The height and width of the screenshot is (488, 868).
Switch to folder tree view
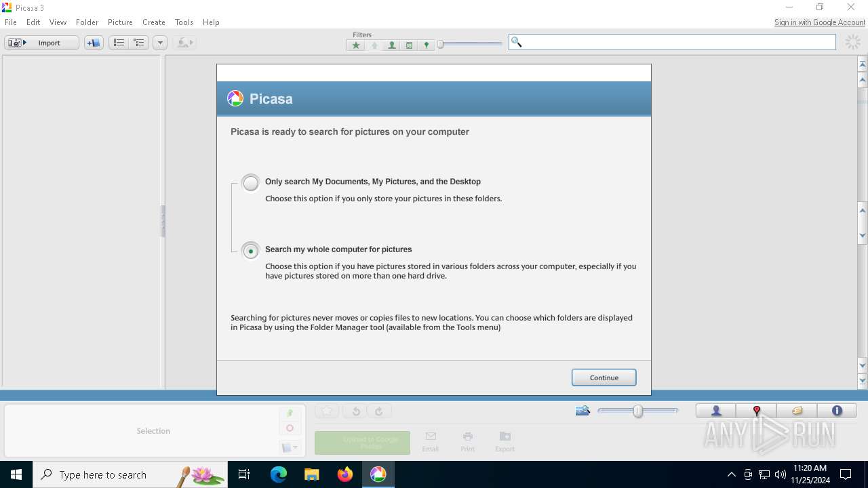click(x=139, y=43)
